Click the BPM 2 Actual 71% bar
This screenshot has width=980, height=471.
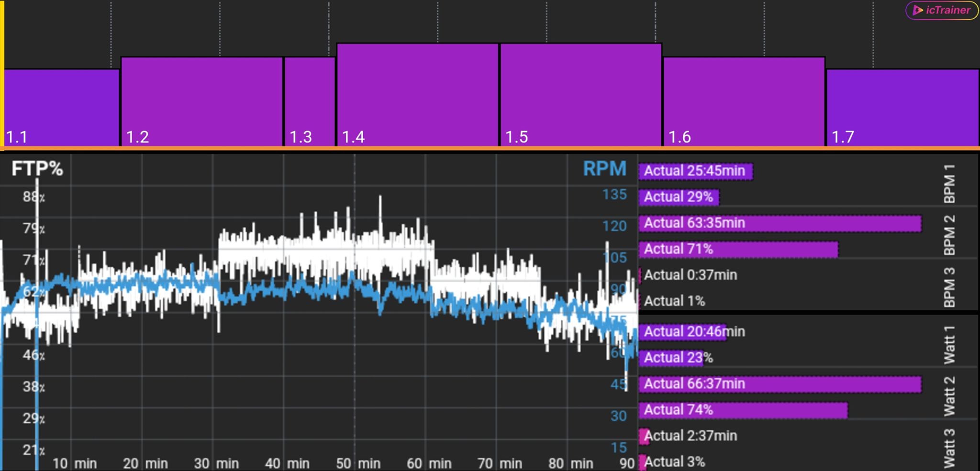pos(738,249)
